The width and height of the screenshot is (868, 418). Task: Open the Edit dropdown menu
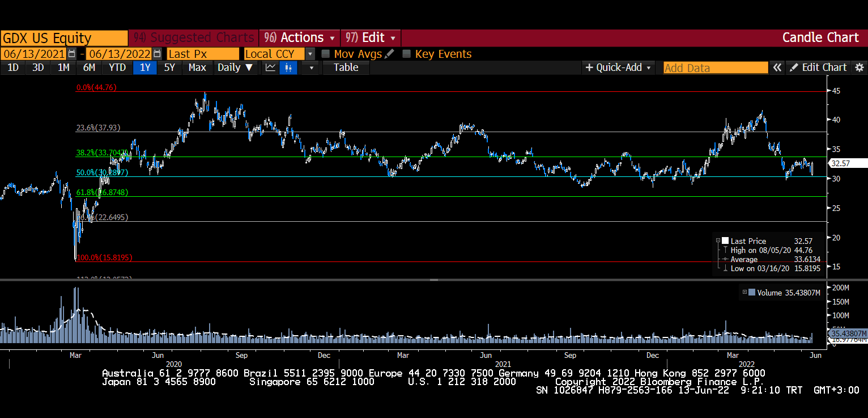pyautogui.click(x=371, y=38)
